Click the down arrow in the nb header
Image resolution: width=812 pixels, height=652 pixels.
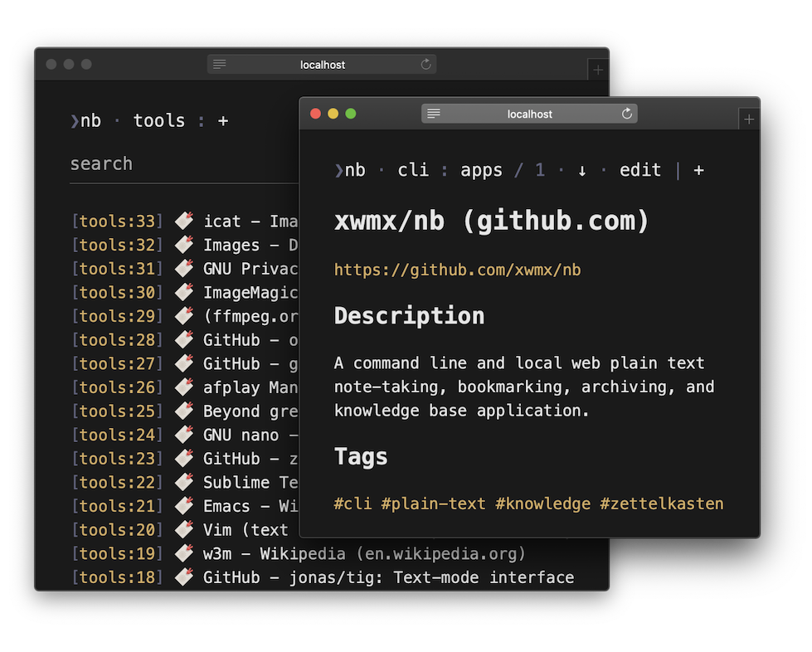[582, 170]
